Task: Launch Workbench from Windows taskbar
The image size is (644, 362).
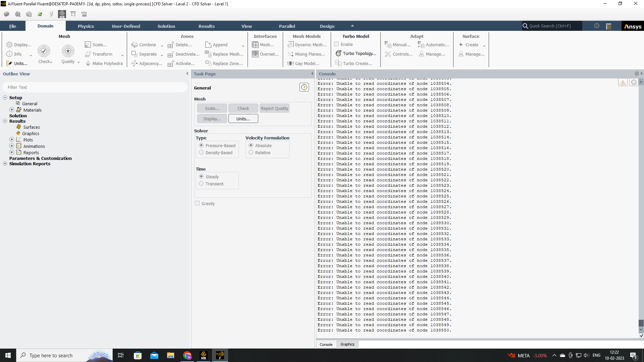Action: [204, 355]
